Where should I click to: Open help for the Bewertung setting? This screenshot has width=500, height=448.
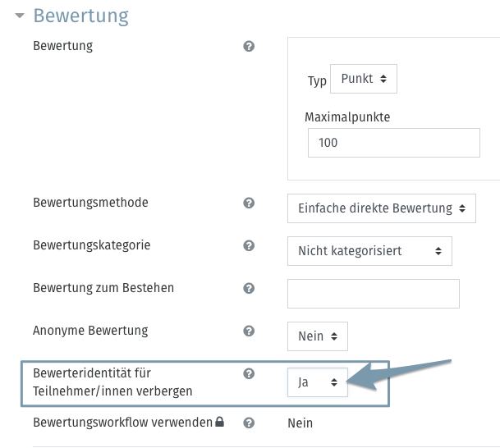pyautogui.click(x=249, y=46)
